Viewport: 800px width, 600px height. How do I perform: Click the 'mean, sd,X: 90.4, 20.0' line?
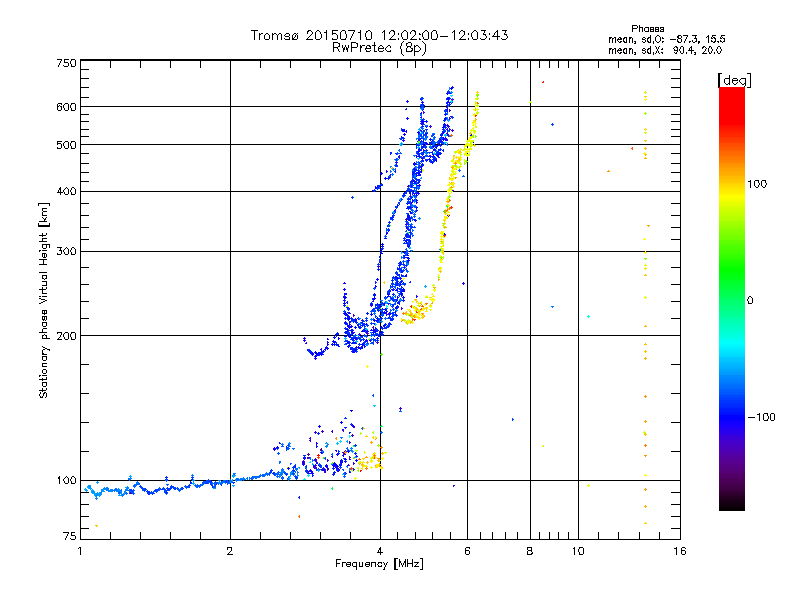[665, 50]
